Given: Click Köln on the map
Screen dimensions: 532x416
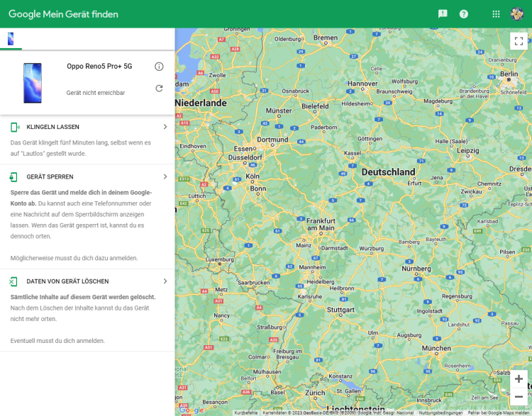Looking at the screenshot, I should 253,176.
